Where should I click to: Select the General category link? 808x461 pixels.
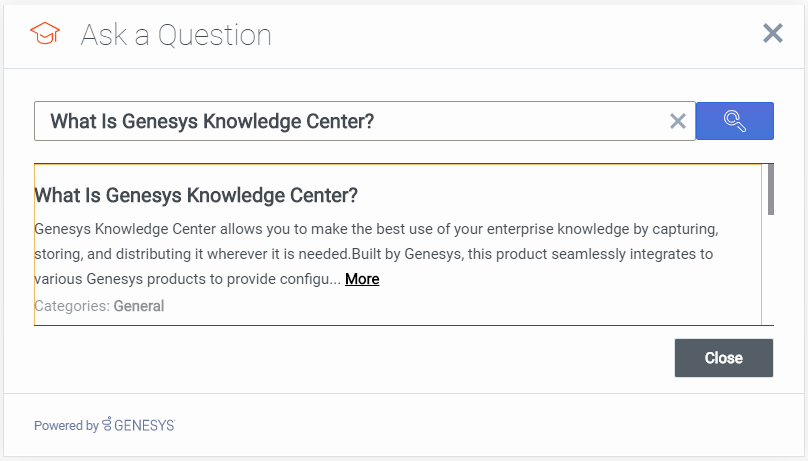[139, 306]
